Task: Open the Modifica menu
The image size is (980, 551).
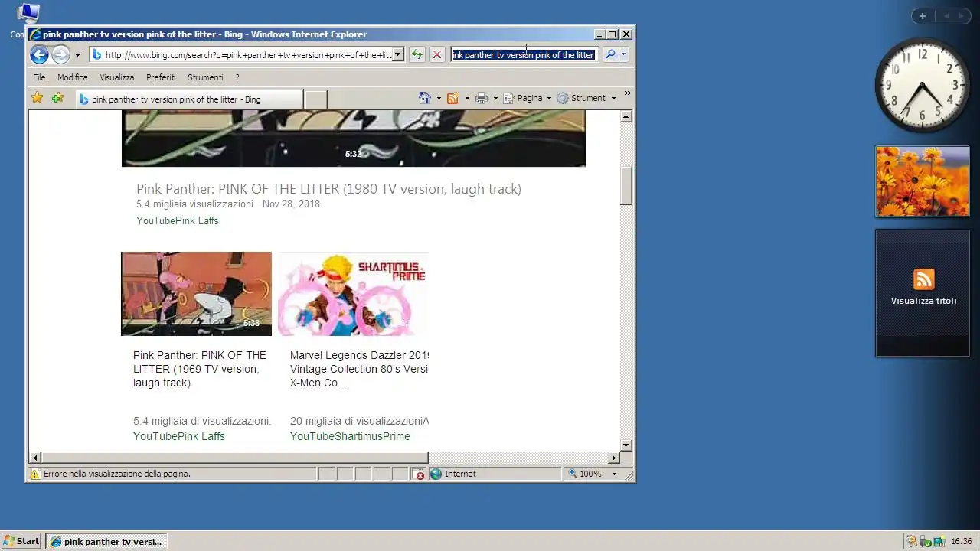Action: click(73, 77)
